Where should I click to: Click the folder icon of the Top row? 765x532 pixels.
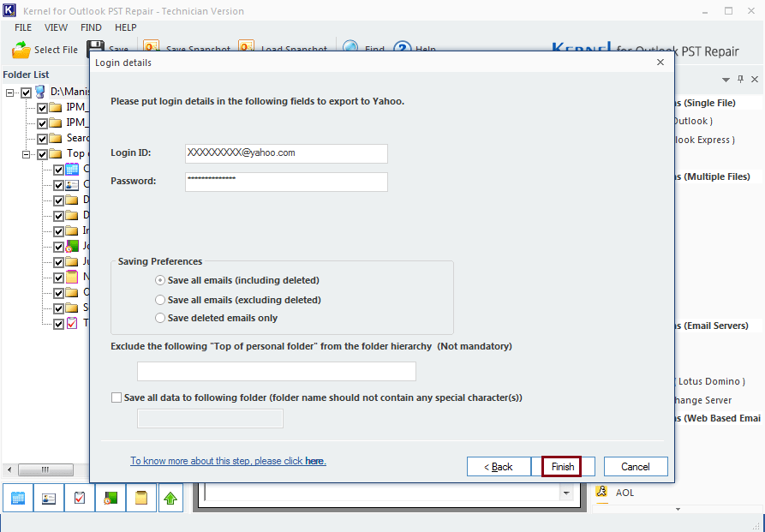pyautogui.click(x=55, y=153)
